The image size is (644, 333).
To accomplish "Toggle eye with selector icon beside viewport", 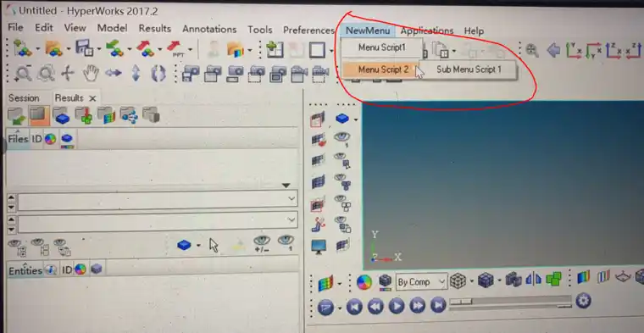I will (x=341, y=160).
